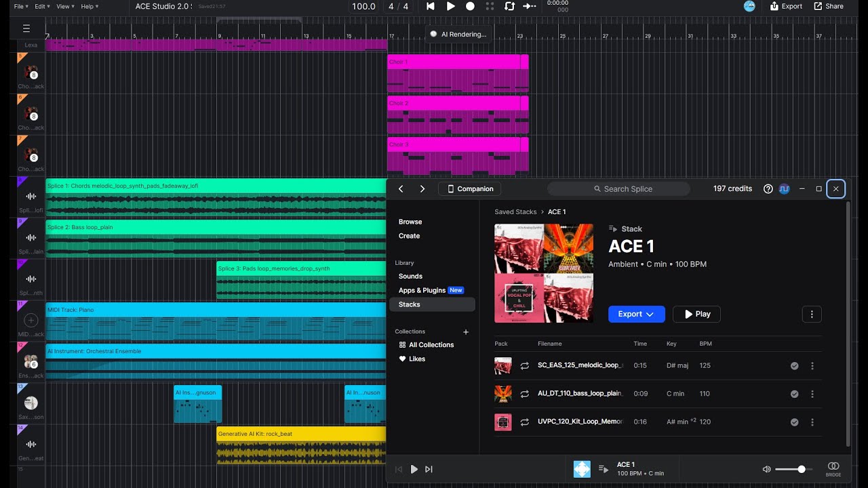This screenshot has height=488, width=868.
Task: Open the Export dropdown for ACE 1 stack
Action: (x=637, y=314)
